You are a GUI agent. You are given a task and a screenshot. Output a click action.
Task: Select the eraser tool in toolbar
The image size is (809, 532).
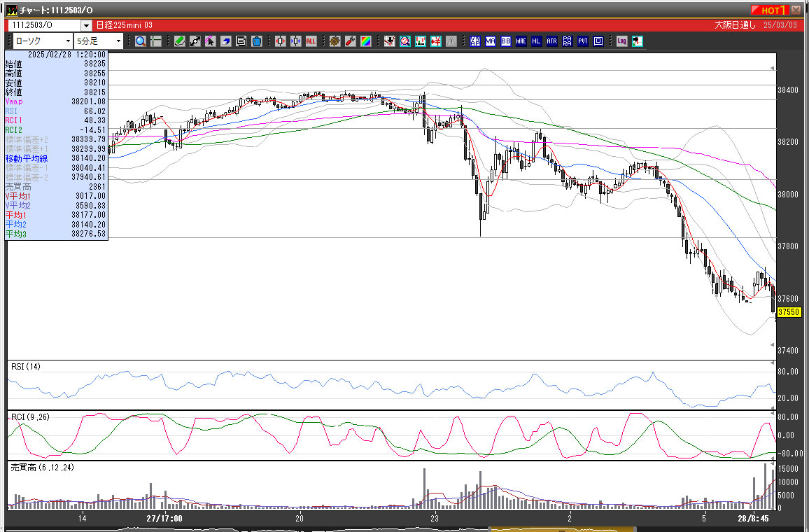click(x=226, y=41)
